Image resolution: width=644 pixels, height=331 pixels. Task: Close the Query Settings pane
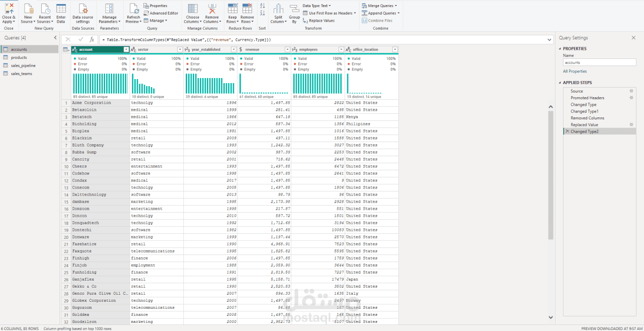pyautogui.click(x=633, y=38)
